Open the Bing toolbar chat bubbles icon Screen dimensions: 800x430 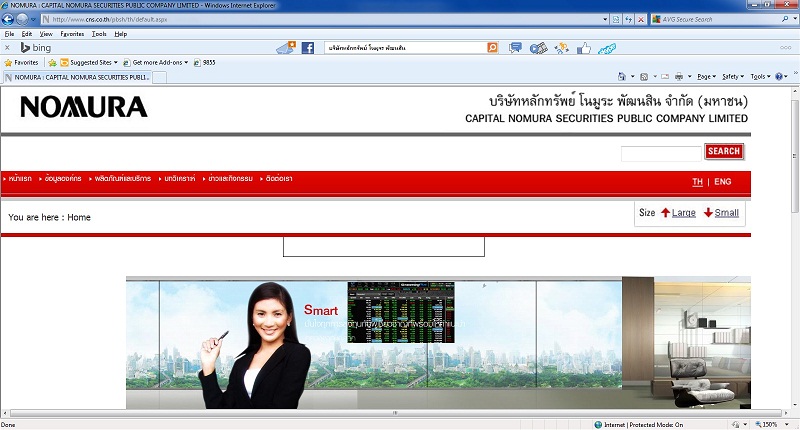pos(515,48)
